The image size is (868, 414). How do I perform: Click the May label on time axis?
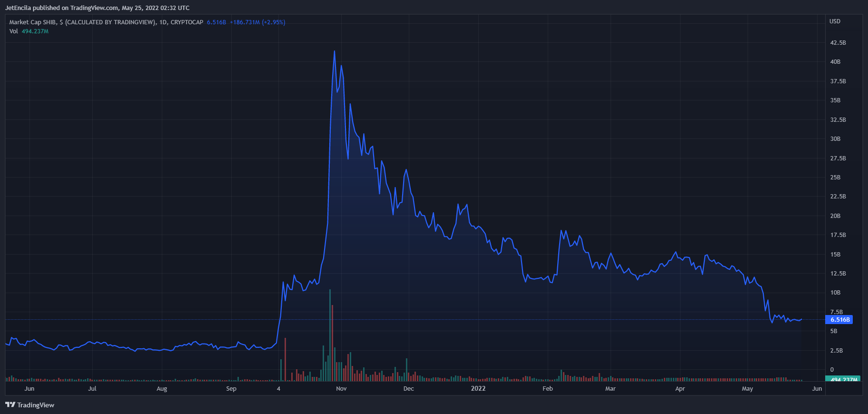click(x=747, y=389)
